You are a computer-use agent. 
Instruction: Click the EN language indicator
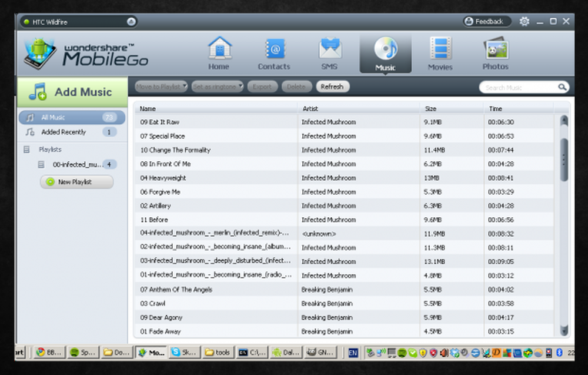click(353, 353)
